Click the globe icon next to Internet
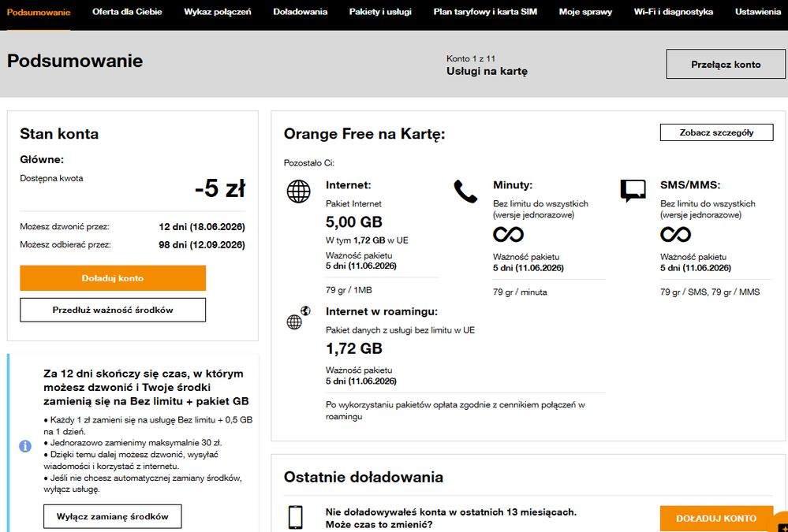The height and width of the screenshot is (532, 788). pyautogui.click(x=298, y=191)
